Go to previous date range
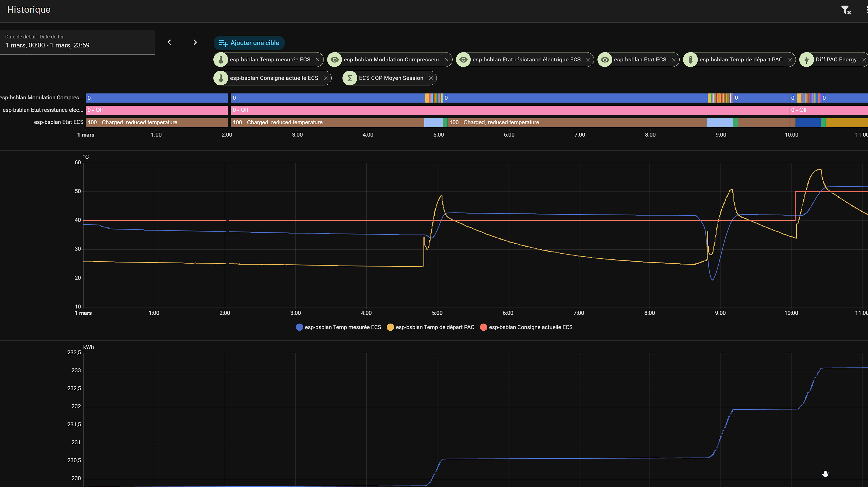 [x=169, y=42]
